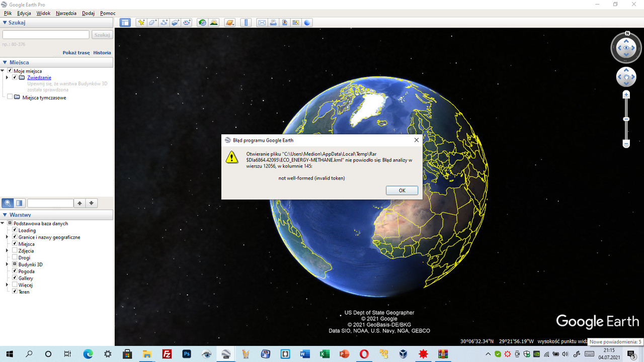Open the Narzędzia menu

(x=66, y=13)
